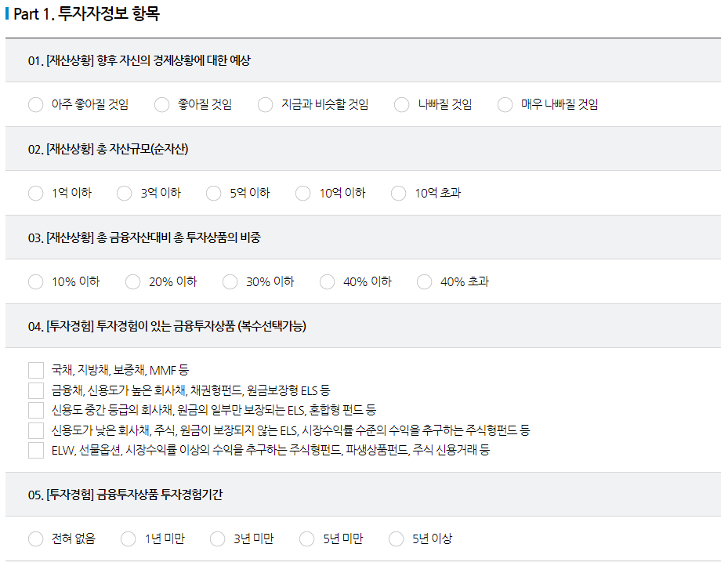Enable '신용도가 낮은 회사채, 주식' checkbox

[36, 430]
